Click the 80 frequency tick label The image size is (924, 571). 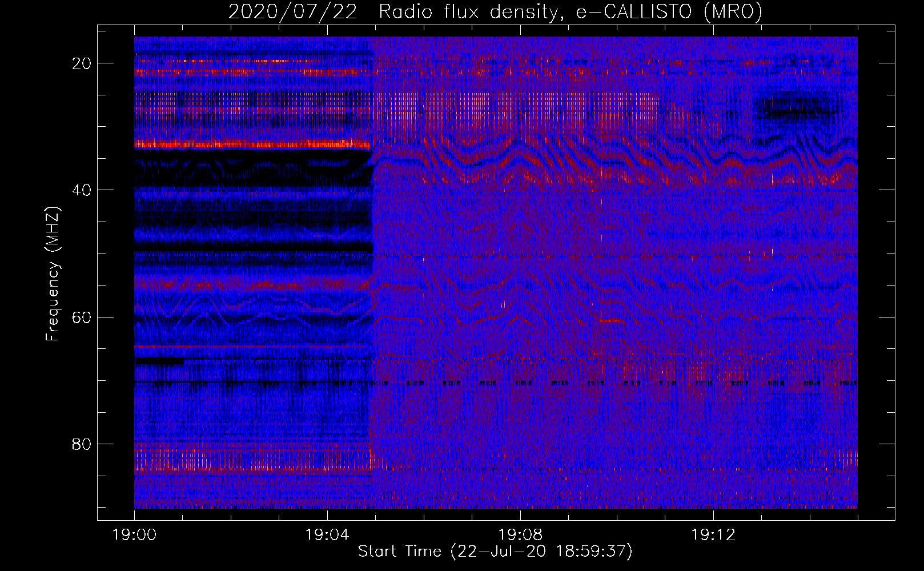82,444
